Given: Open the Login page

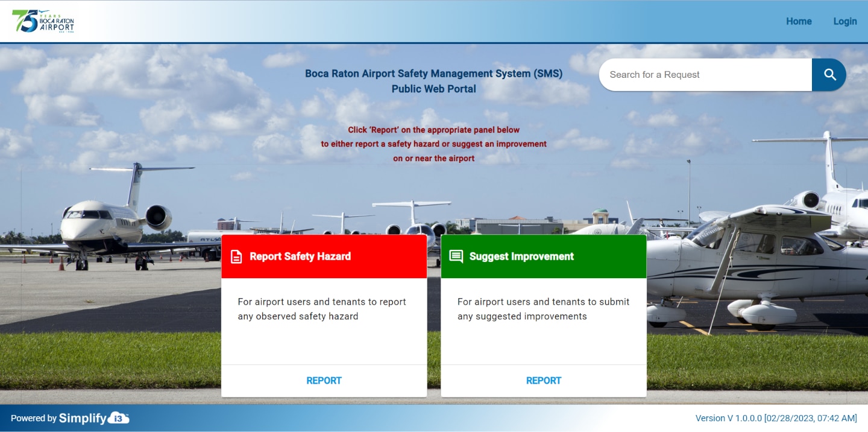Looking at the screenshot, I should 844,21.
